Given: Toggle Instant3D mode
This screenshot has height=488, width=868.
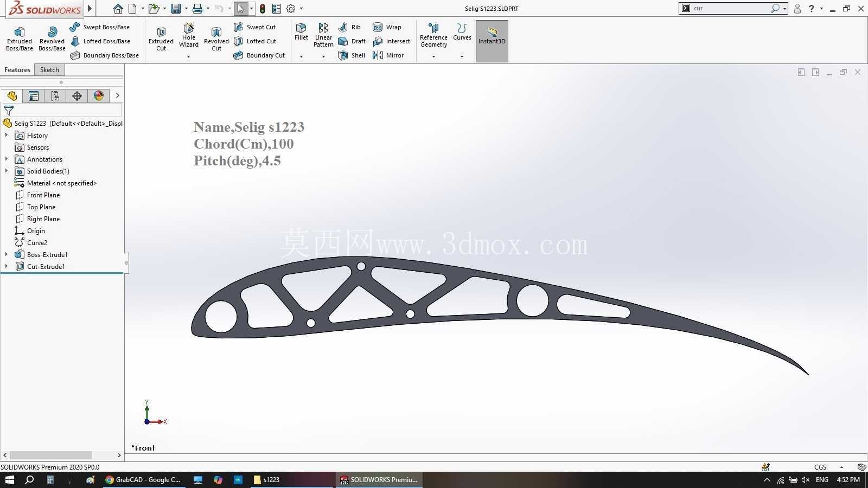Looking at the screenshot, I should [x=492, y=41].
